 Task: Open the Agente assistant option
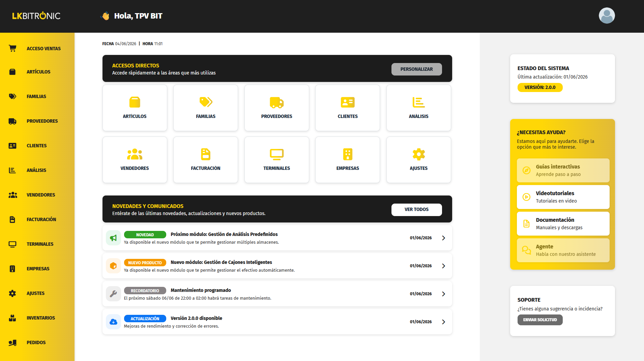(563, 250)
